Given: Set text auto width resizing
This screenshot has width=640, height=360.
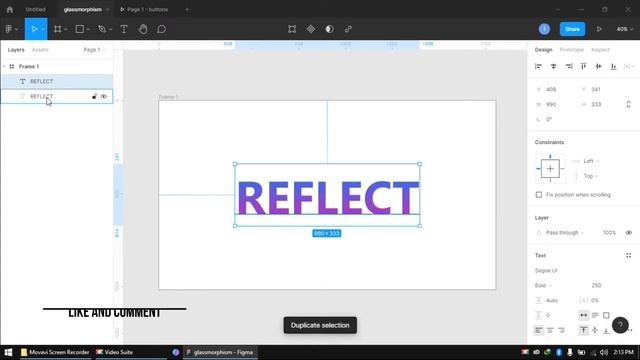Looking at the screenshot, I should click(584, 315).
